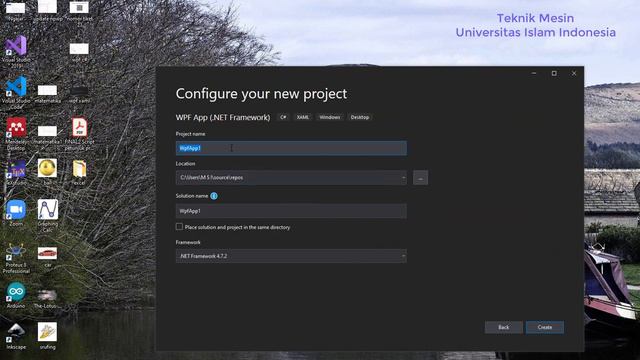The image size is (640, 360).
Task: Open the Arduino desktop shortcut
Action: click(x=16, y=295)
